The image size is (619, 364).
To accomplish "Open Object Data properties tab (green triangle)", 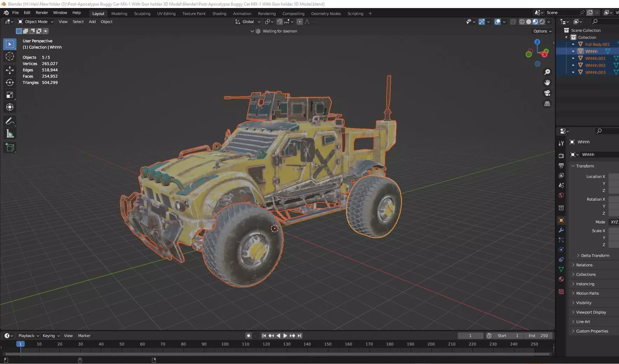I will (x=561, y=269).
